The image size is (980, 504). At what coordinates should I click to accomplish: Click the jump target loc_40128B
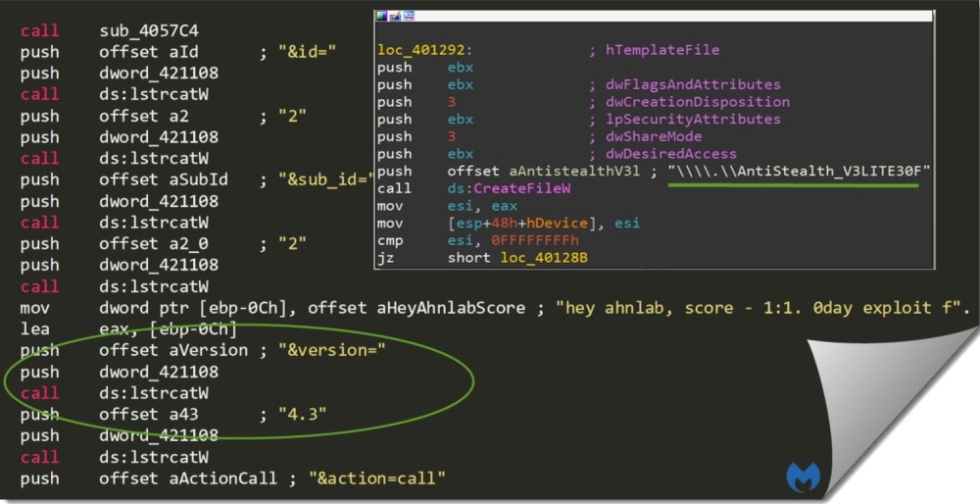544,258
